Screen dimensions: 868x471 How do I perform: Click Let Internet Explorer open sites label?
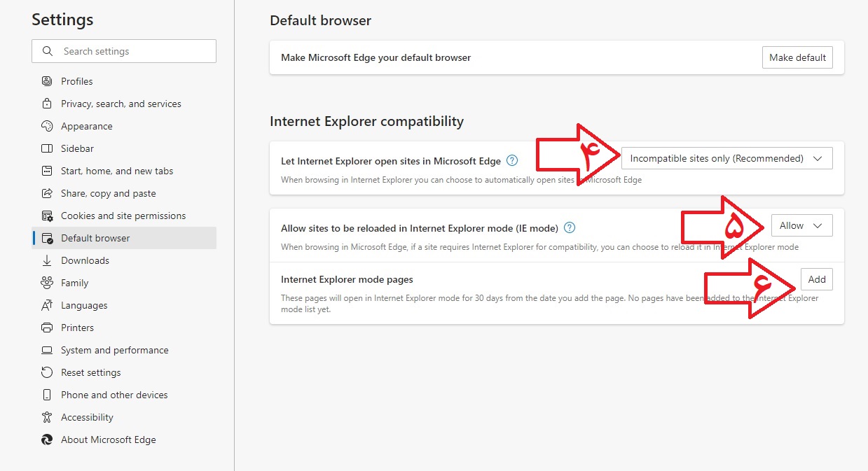(x=391, y=161)
